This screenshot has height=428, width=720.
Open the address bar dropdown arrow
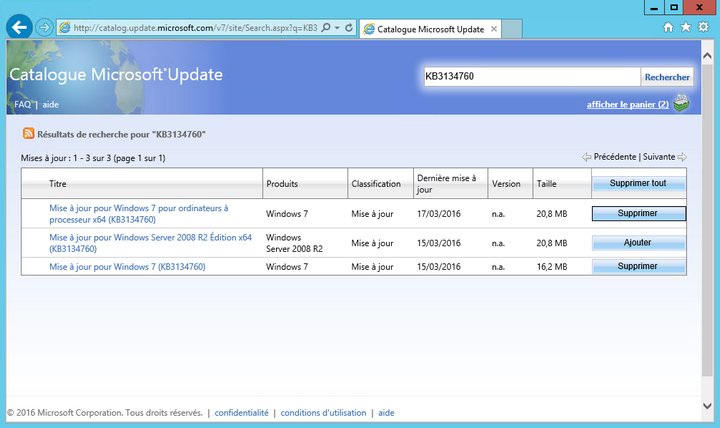pyautogui.click(x=337, y=28)
